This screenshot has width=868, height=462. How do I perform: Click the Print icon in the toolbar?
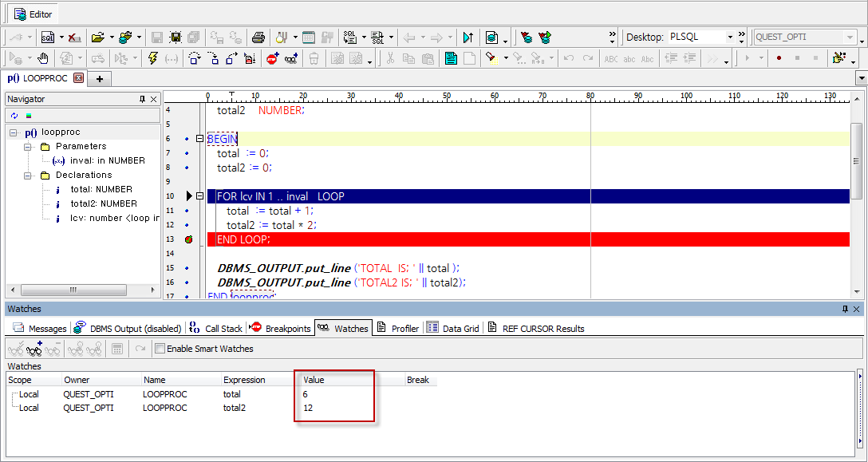258,38
